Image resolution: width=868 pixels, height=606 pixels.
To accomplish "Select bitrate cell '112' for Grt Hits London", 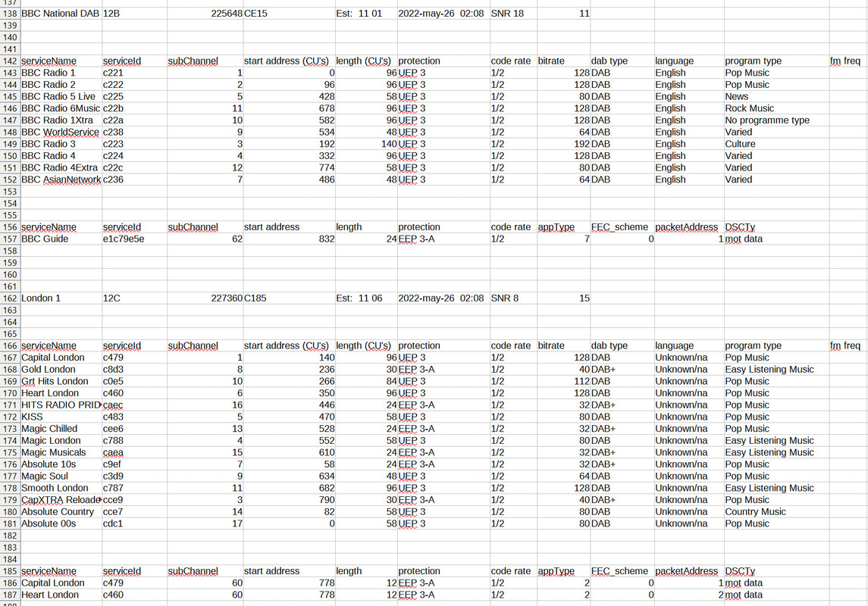I will [563, 382].
